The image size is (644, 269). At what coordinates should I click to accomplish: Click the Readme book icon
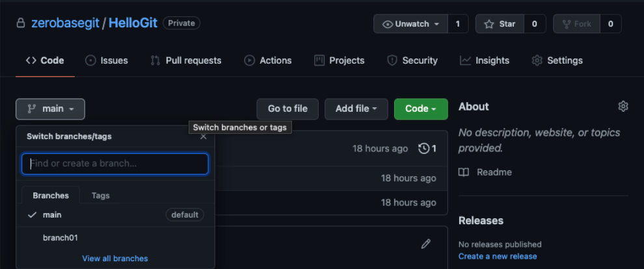(x=464, y=172)
